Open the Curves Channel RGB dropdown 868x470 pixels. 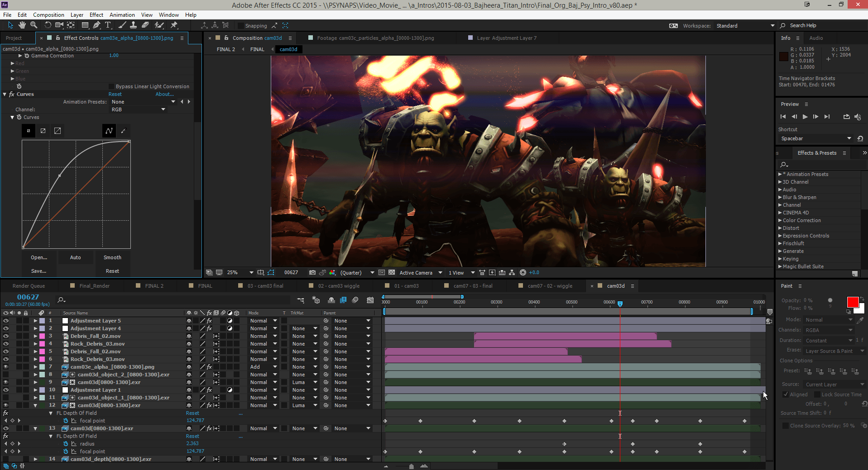tap(139, 109)
